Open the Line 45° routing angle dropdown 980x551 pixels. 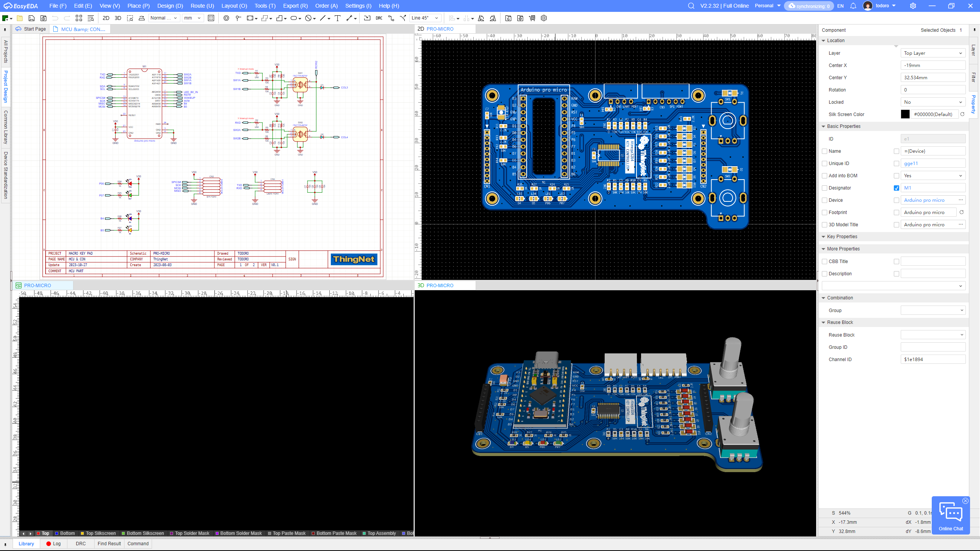coord(425,18)
